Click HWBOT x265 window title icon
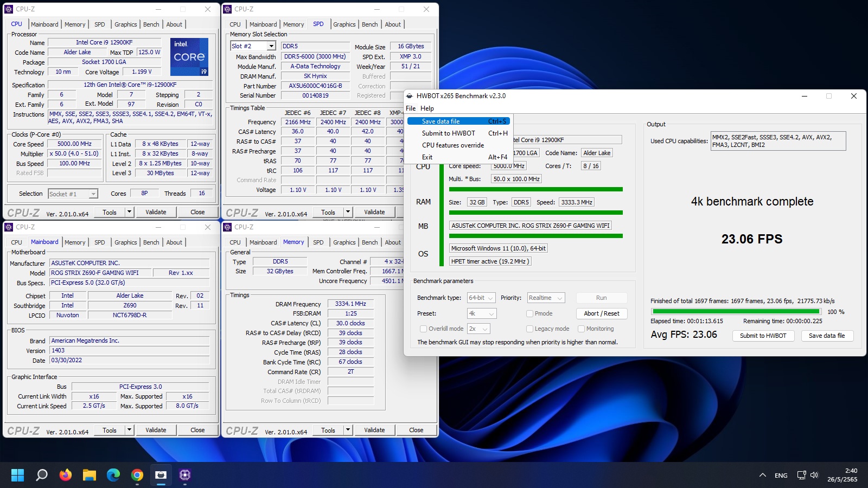This screenshot has height=488, width=868. 410,96
